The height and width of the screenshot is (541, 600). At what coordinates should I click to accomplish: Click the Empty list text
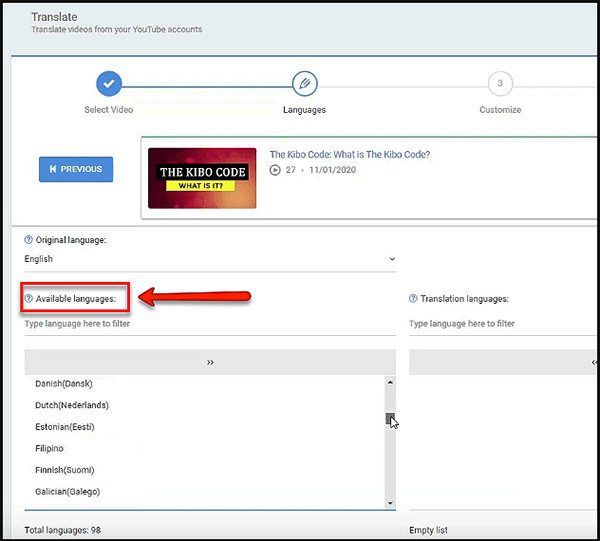click(428, 530)
